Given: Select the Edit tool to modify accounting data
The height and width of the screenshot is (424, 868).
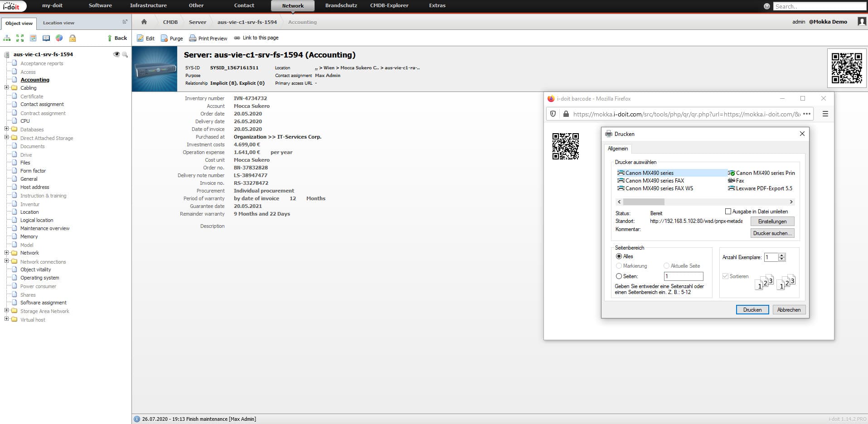Looking at the screenshot, I should coord(145,38).
